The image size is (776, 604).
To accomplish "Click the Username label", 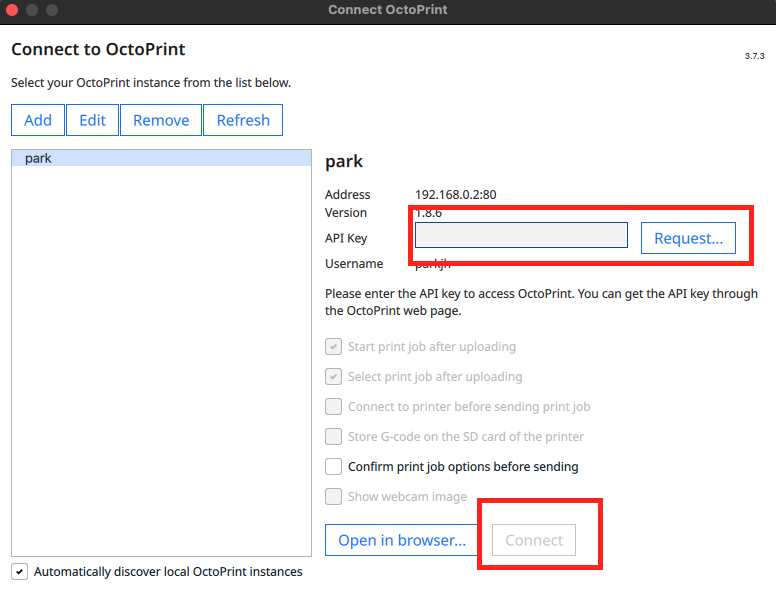I will [354, 264].
